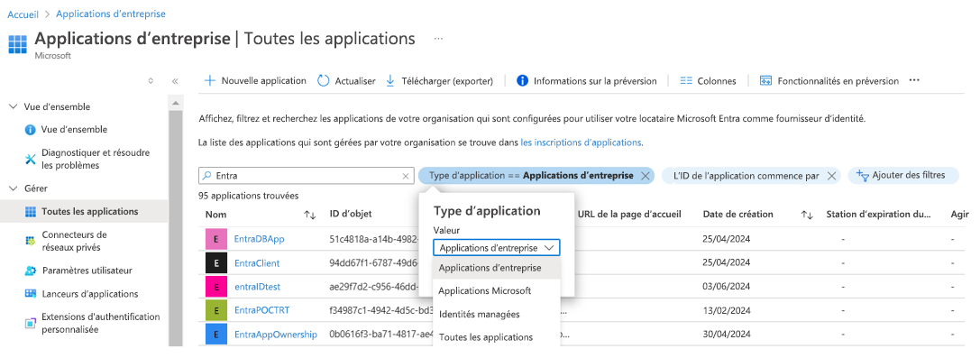Click the Entra search input field
Screen dimensions: 980x358
pos(307,176)
